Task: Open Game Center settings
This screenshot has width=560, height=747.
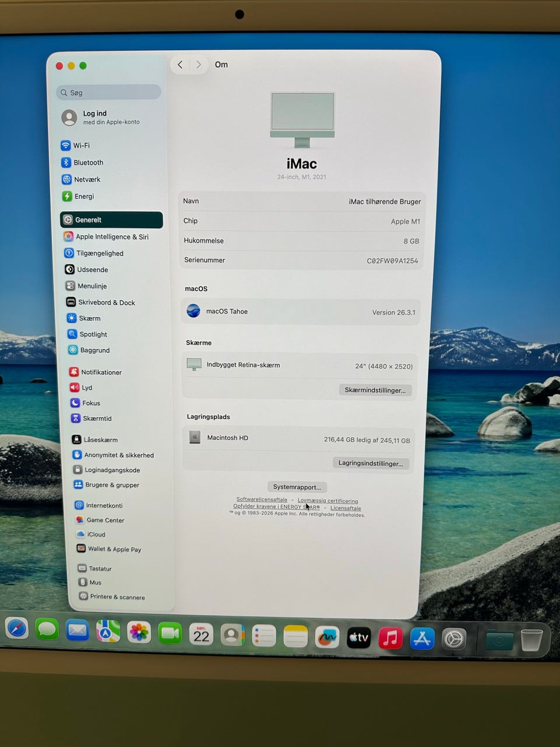Action: click(100, 520)
